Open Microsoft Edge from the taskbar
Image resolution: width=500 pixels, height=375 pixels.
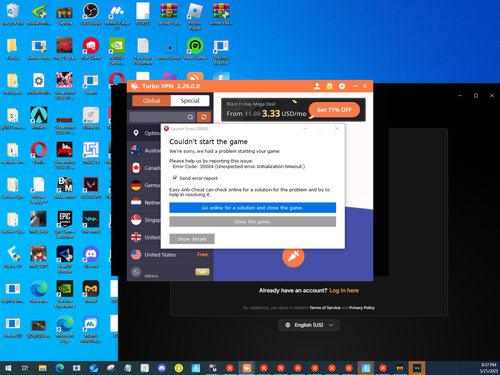point(60,368)
